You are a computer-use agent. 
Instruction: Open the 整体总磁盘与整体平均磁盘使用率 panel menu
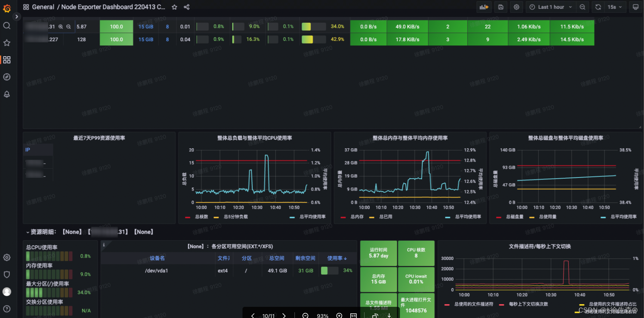[565, 138]
